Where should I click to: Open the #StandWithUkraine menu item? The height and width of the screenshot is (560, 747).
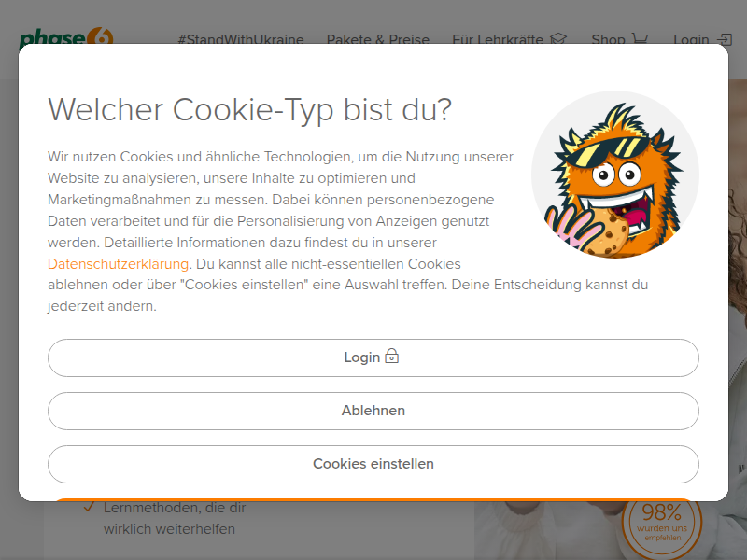click(241, 39)
